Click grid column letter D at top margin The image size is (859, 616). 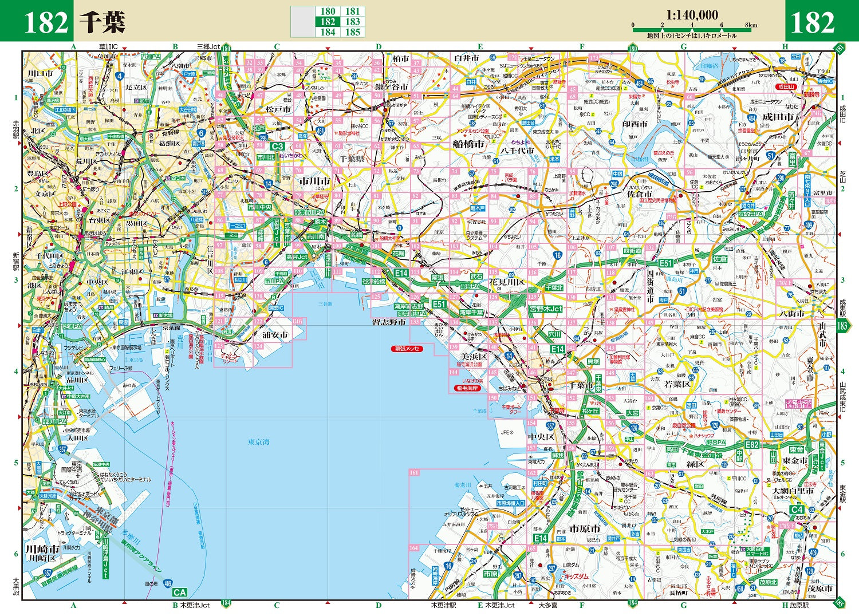pos(378,45)
